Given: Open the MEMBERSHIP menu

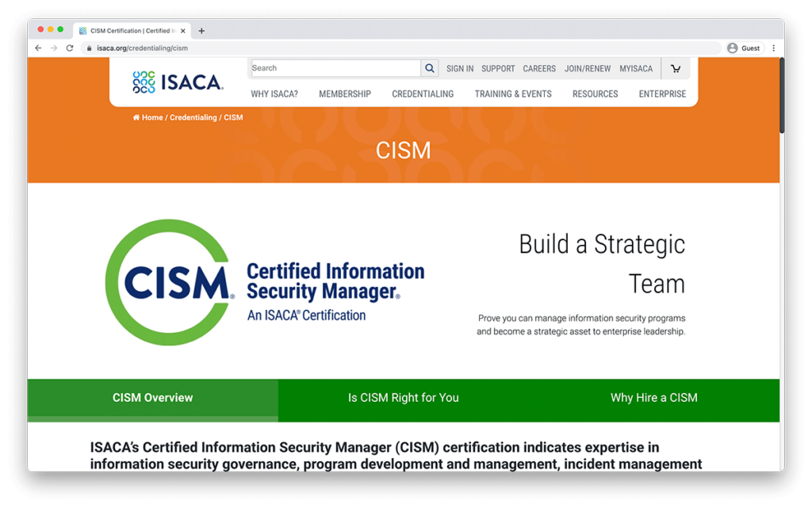Looking at the screenshot, I should click(x=345, y=94).
